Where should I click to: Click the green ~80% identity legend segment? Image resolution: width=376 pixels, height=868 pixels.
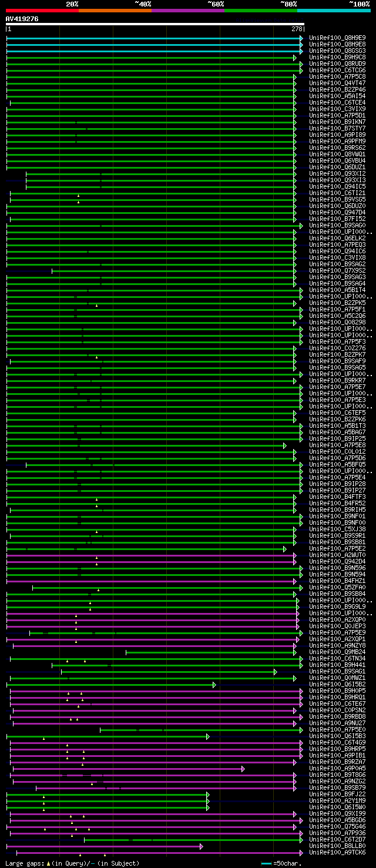[261, 10]
